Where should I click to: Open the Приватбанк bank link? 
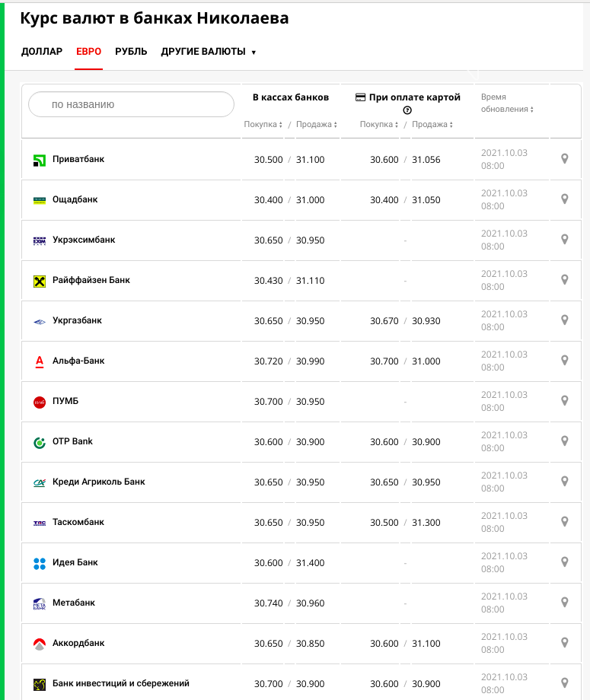pos(78,159)
